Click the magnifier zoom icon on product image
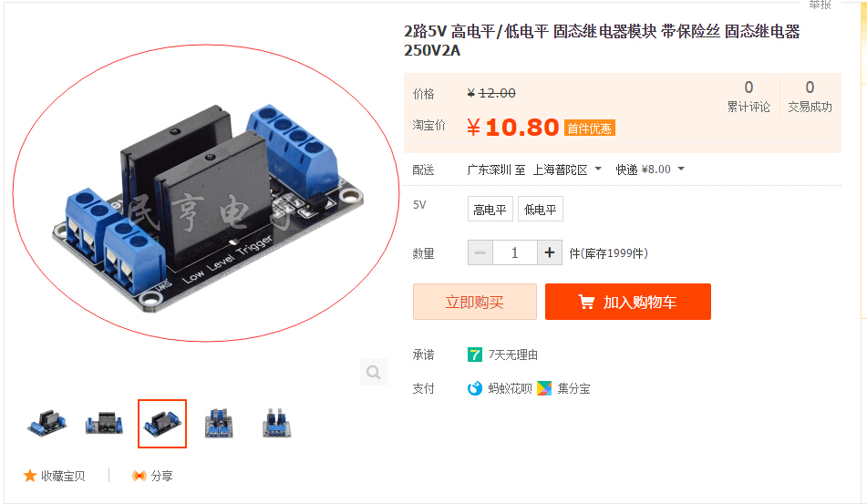This screenshot has height=504, width=867. click(x=373, y=372)
